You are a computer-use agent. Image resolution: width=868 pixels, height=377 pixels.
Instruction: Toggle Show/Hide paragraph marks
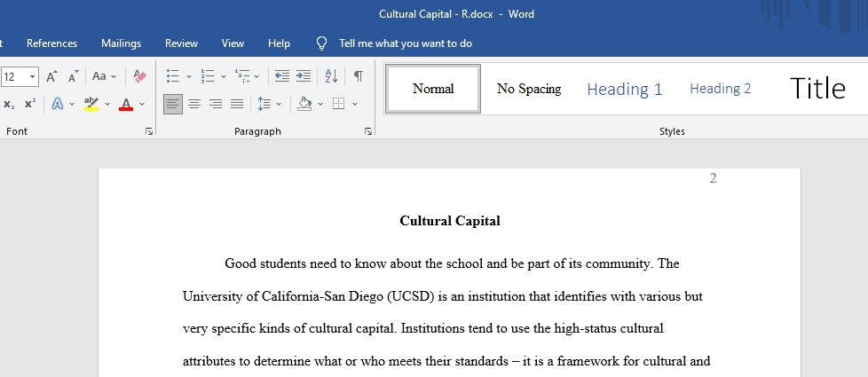(359, 76)
